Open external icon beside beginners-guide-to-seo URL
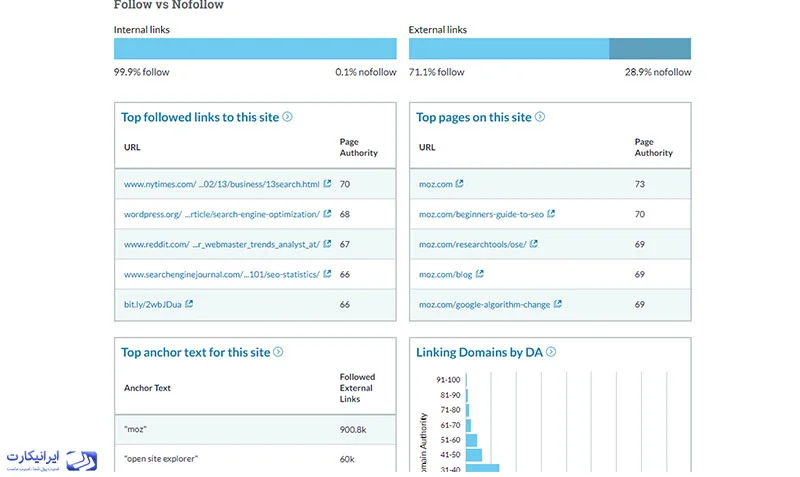Image resolution: width=800 pixels, height=477 pixels. [x=551, y=214]
